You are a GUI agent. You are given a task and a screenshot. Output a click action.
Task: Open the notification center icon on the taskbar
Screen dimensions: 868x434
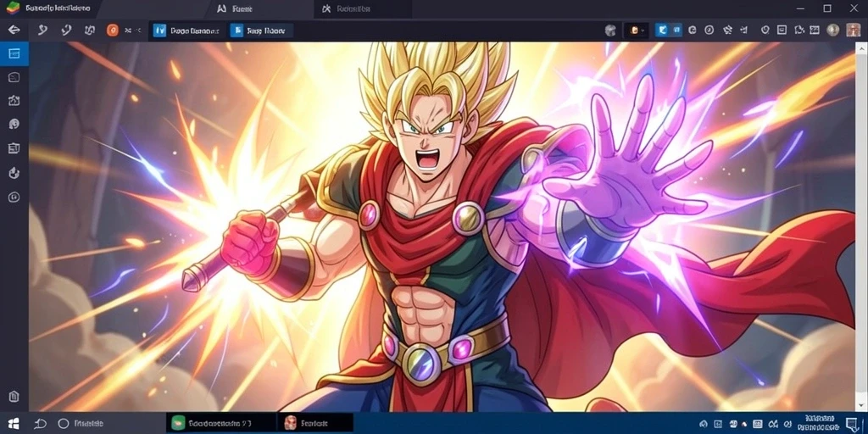pos(854,424)
